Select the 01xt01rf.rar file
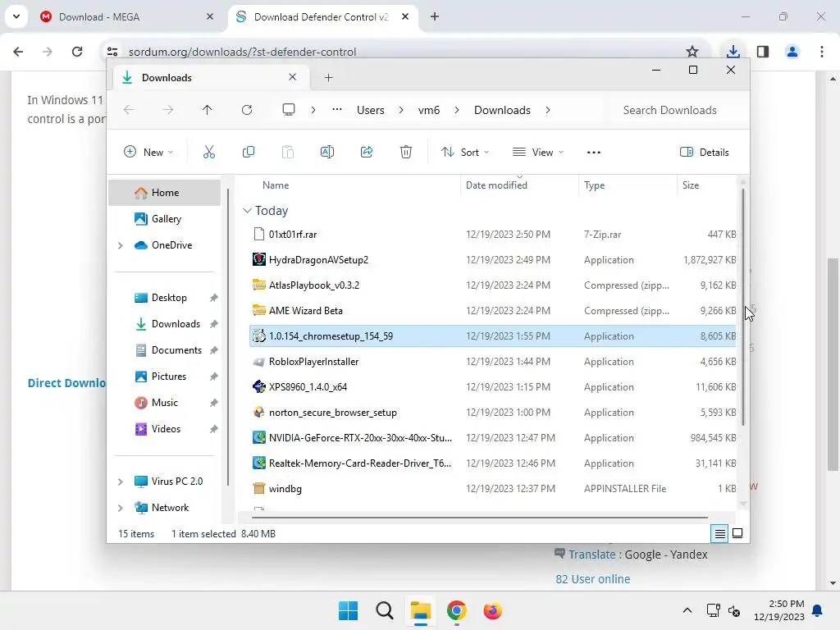The width and height of the screenshot is (840, 630). click(493, 234)
